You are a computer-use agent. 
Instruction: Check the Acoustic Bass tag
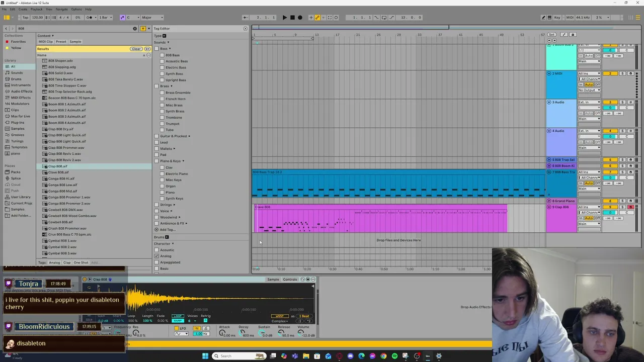pos(162,61)
